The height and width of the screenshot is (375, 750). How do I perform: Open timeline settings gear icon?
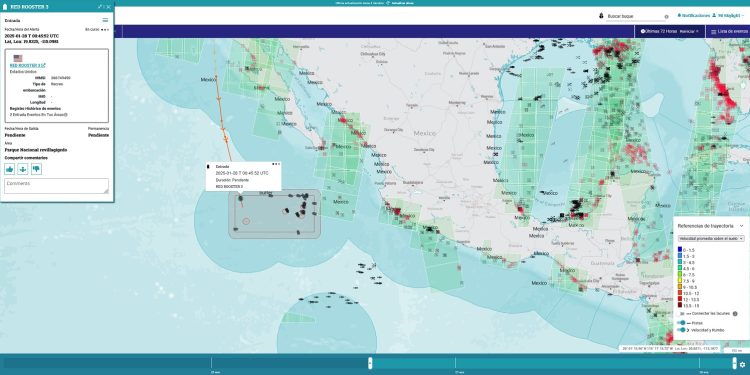(x=742, y=364)
